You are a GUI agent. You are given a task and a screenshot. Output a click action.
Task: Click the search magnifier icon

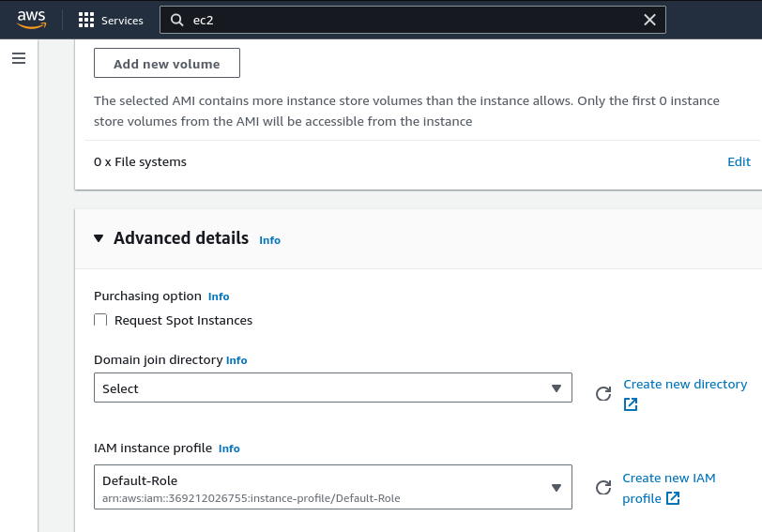click(x=176, y=20)
